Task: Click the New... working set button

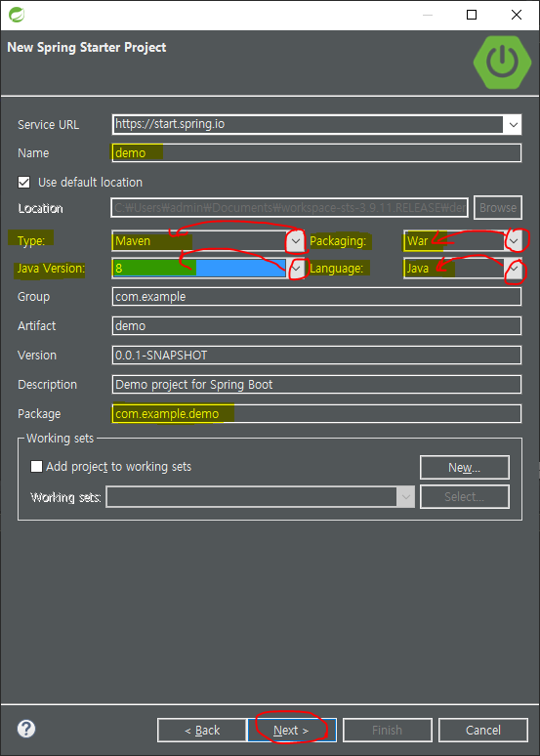Action: pos(464,467)
